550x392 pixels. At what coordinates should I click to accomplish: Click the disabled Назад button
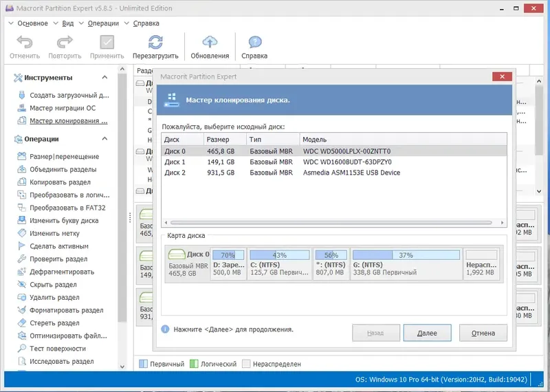click(375, 333)
